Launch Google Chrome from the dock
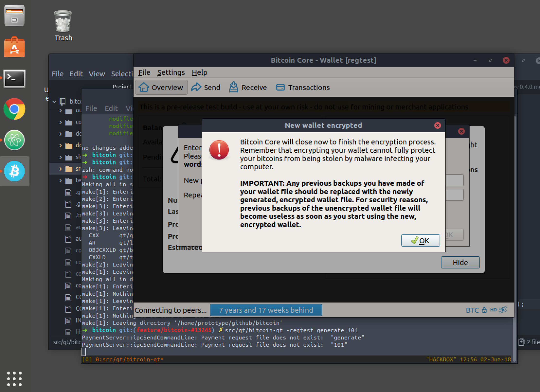540x392 pixels. [x=14, y=109]
